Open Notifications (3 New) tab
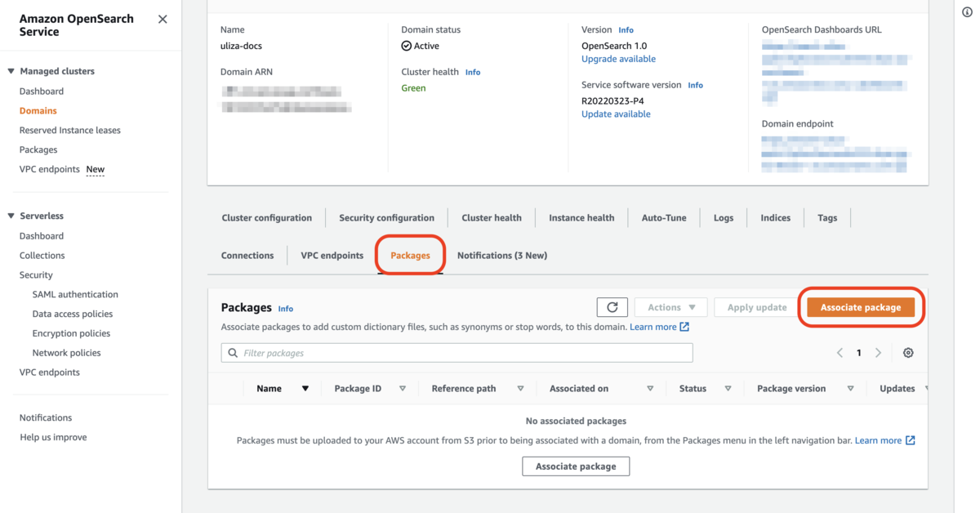The image size is (980, 513). point(502,255)
